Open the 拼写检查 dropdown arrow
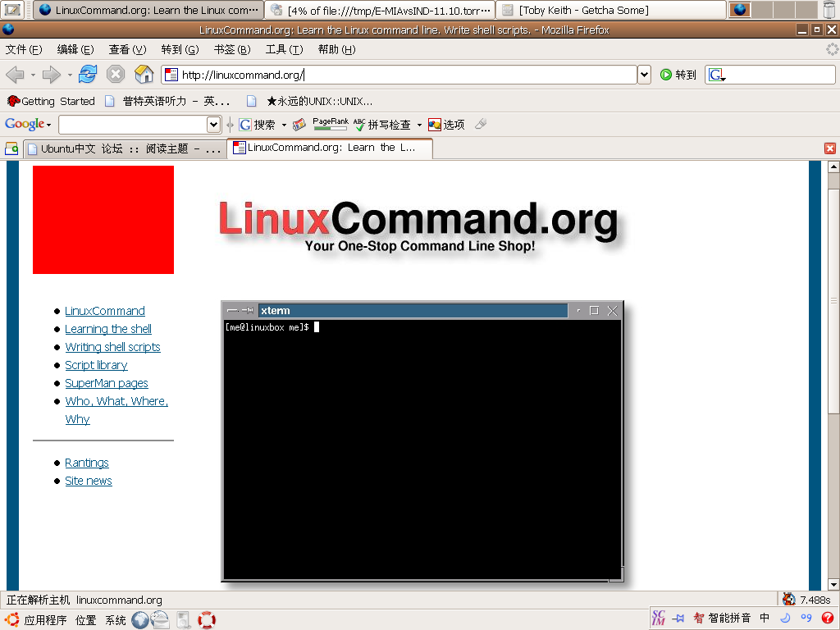Viewport: 840px width, 630px height. 419,126
